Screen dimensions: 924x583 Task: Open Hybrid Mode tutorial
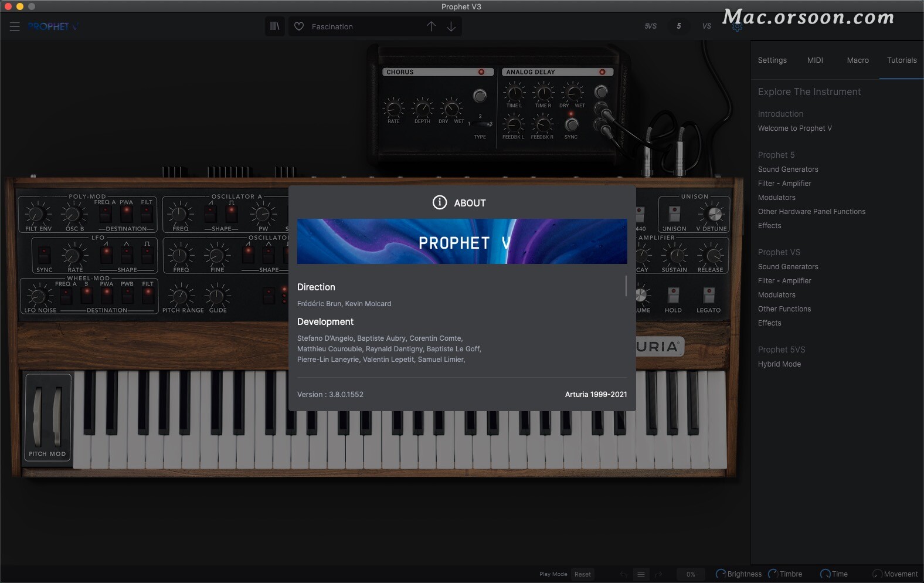(779, 364)
